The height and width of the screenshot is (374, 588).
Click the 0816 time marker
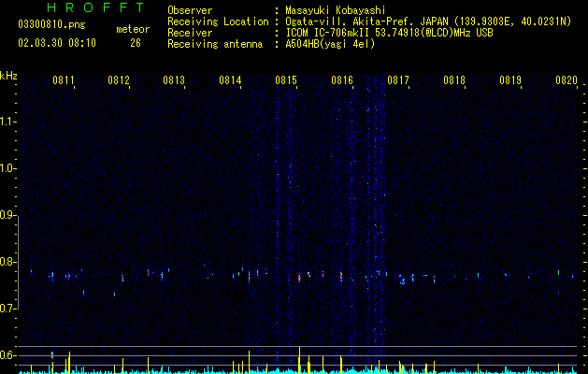342,79
